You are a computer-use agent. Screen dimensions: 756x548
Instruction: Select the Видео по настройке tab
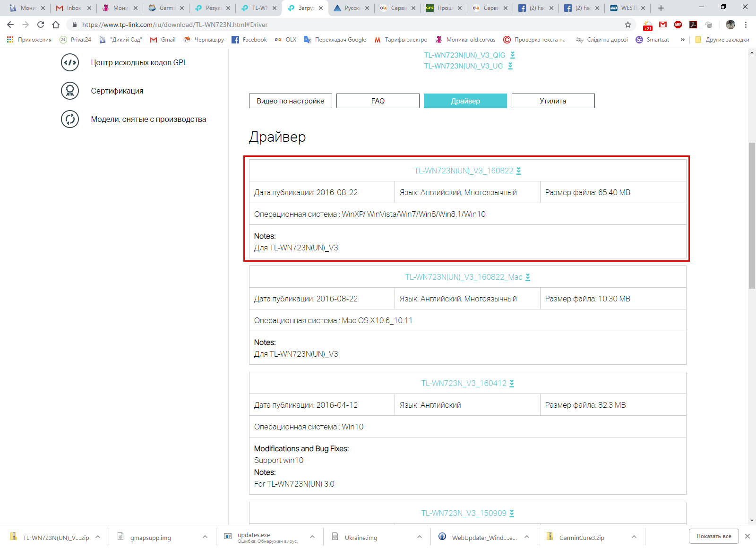pos(291,101)
